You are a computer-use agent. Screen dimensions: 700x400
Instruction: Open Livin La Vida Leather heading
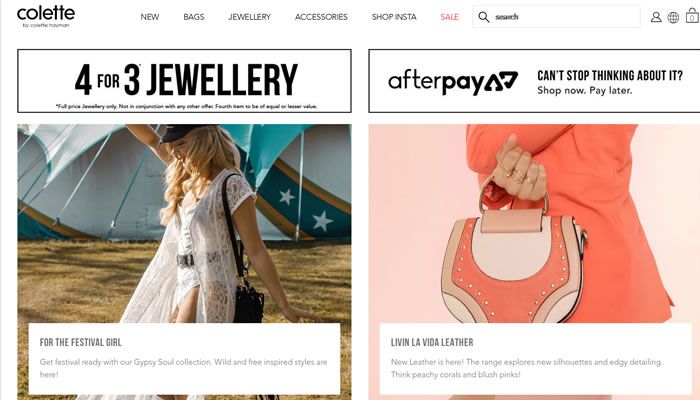pyautogui.click(x=432, y=342)
